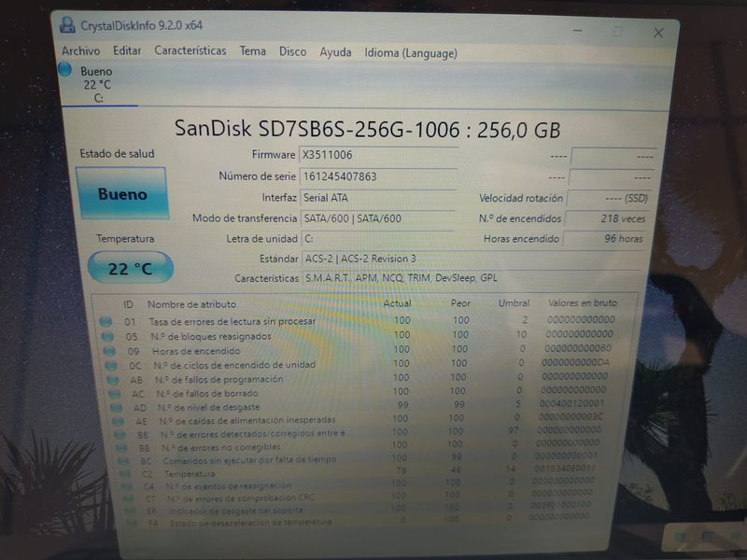Click the Velocidad rotación value (SSD)
The width and height of the screenshot is (747, 560).
pos(609,198)
